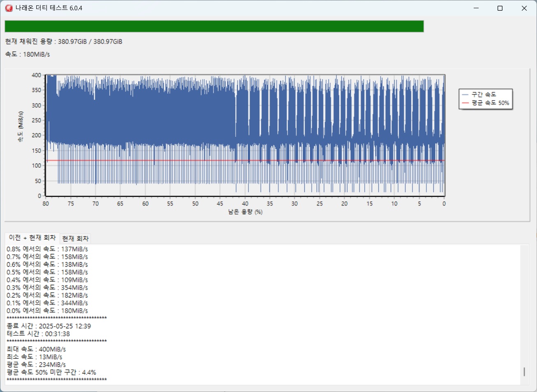537x392 pixels.
Task: Select the 테스트 시간 00:31:38 log line
Action: pos(38,334)
